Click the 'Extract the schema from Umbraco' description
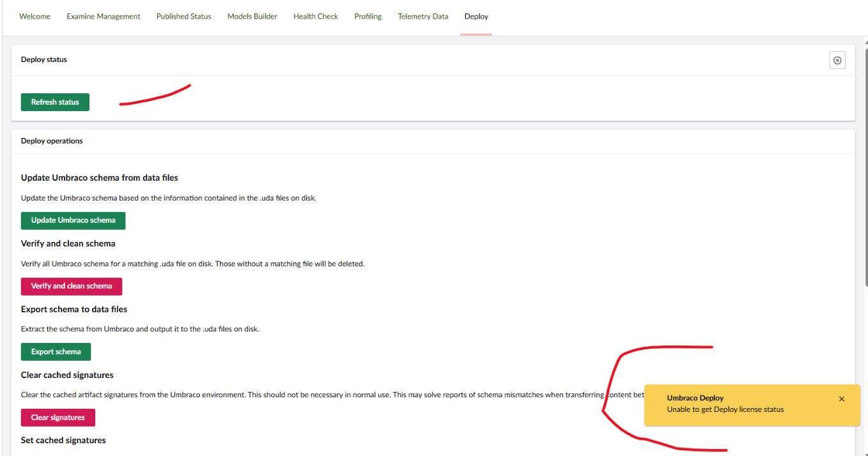The image size is (868, 456). coord(140,330)
